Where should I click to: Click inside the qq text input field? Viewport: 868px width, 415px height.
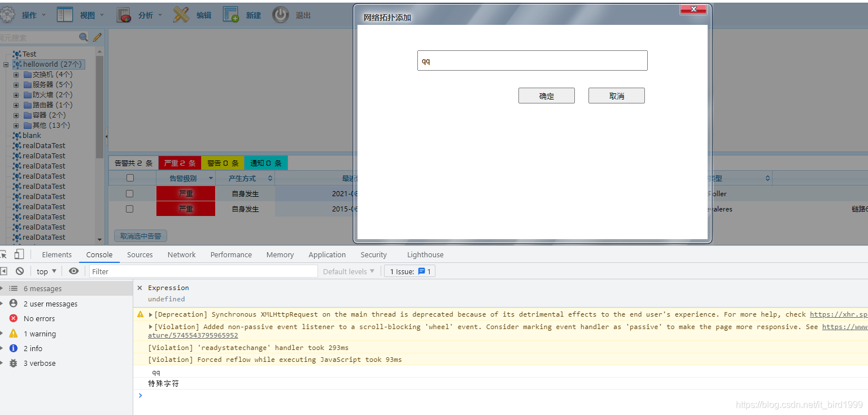pos(531,60)
